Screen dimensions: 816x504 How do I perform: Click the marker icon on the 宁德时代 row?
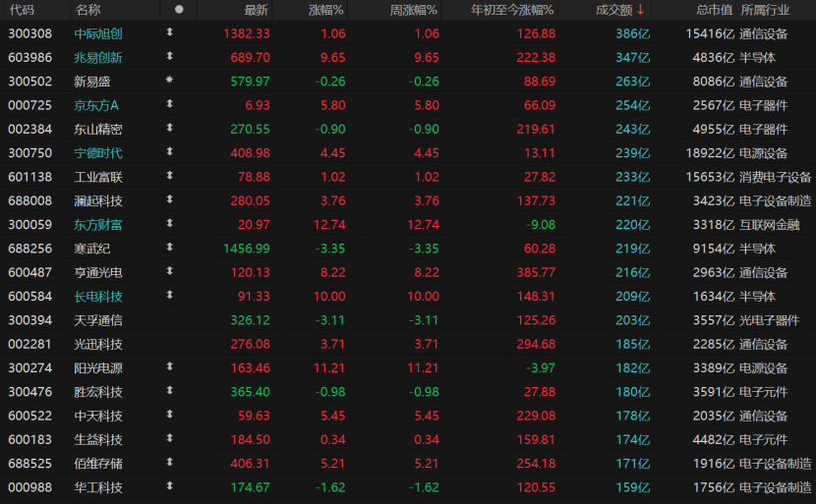pyautogui.click(x=169, y=152)
